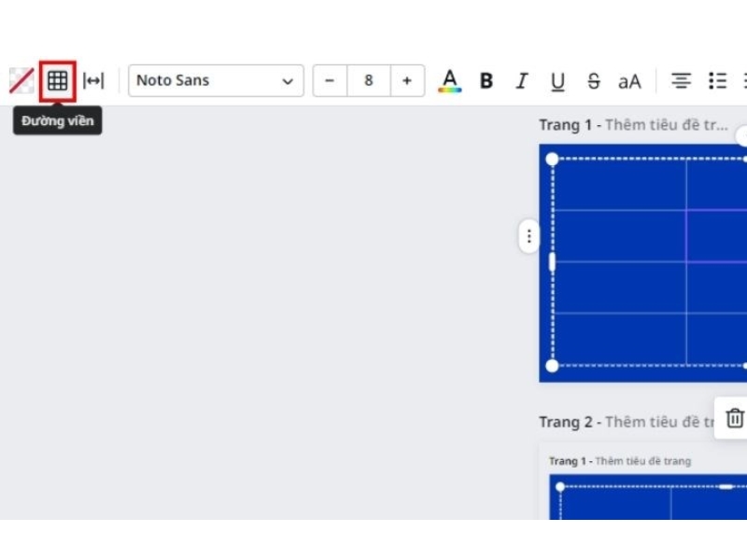Viewport: 747px width, 560px height.
Task: Open the page options three-dot menu
Action: point(529,236)
